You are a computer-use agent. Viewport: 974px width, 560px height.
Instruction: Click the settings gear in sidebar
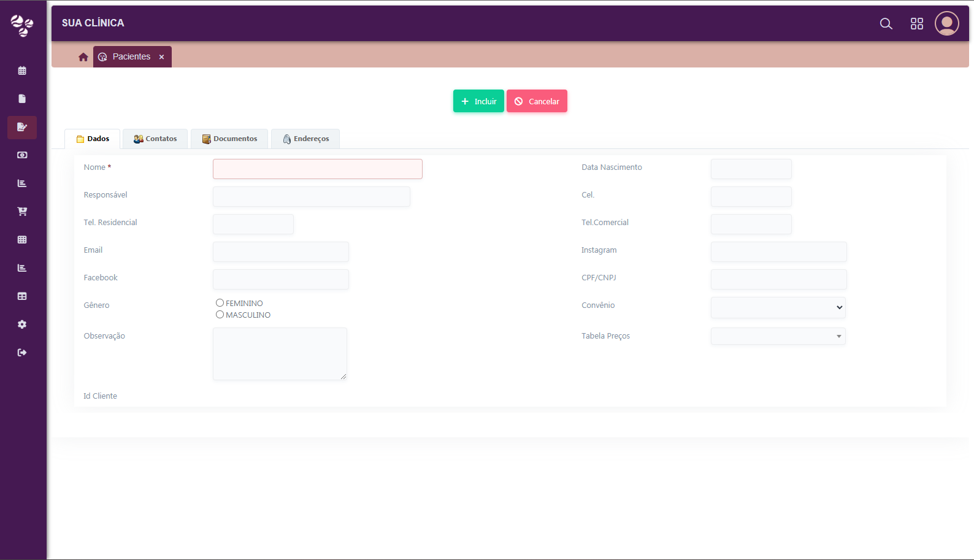click(22, 324)
